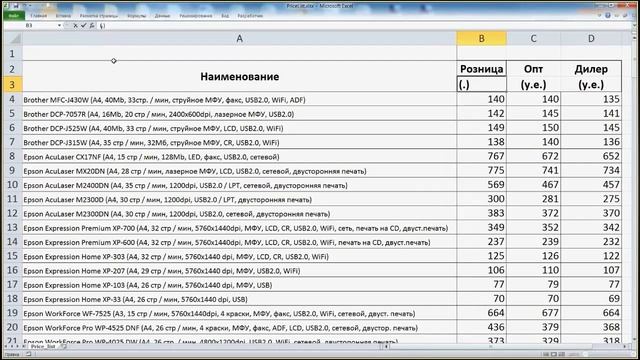Open the Разметка страницы ribbon tab
The image size is (640, 360).
tap(99, 16)
